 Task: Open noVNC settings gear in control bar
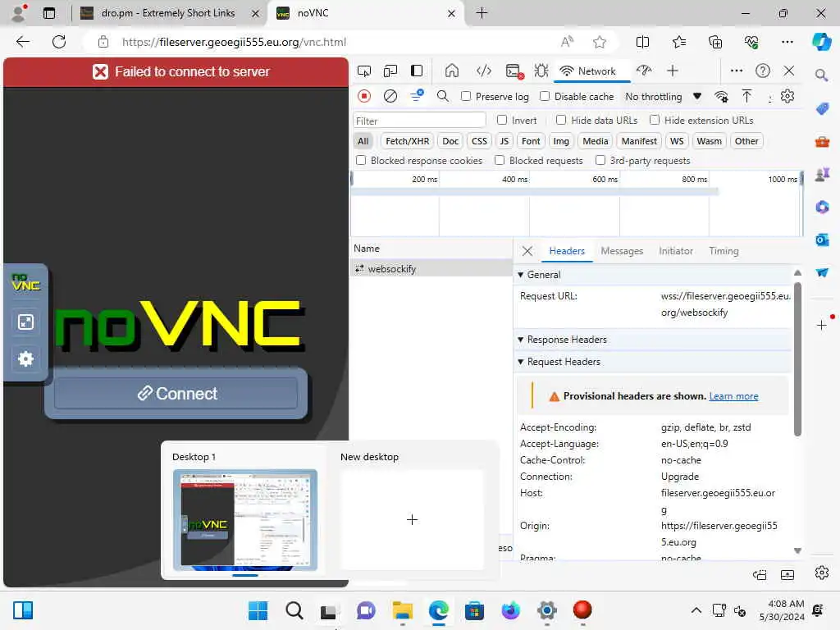tap(25, 358)
